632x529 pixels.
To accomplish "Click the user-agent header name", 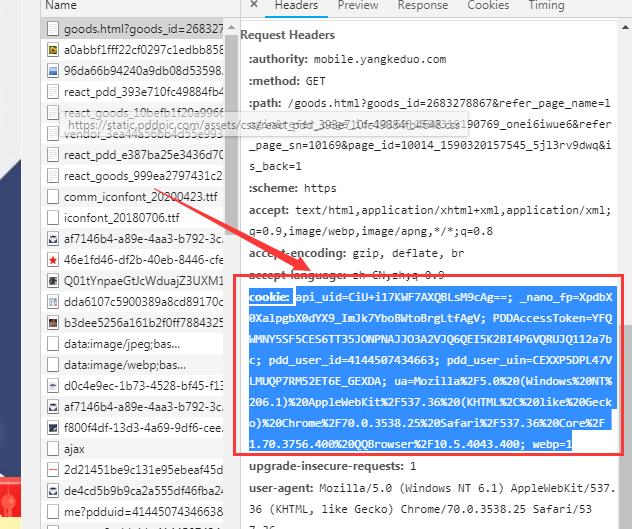I will 281,488.
